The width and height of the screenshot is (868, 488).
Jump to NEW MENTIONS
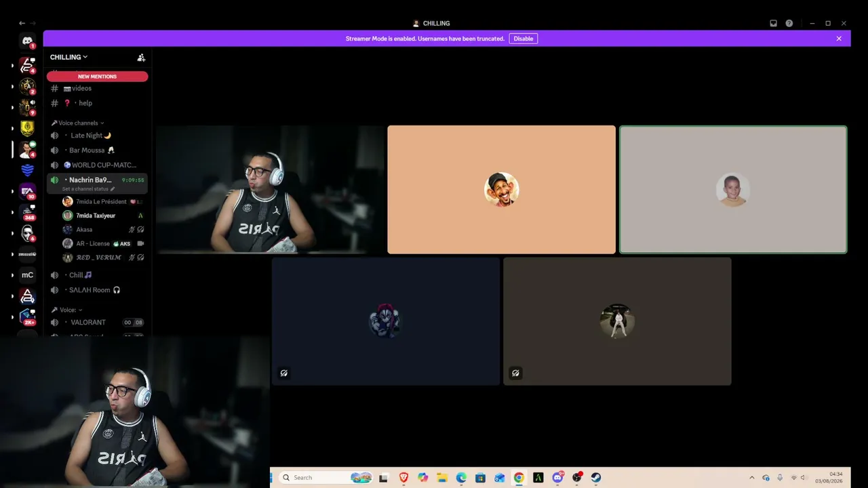(x=97, y=77)
